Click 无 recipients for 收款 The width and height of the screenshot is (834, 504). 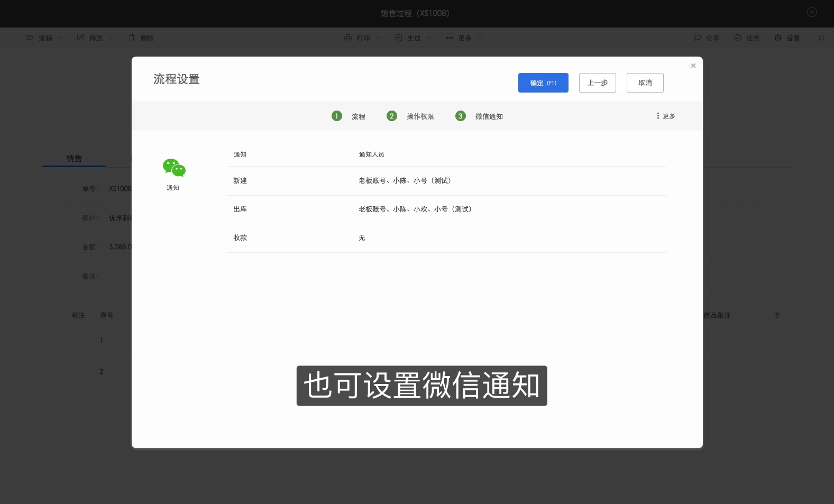click(362, 238)
